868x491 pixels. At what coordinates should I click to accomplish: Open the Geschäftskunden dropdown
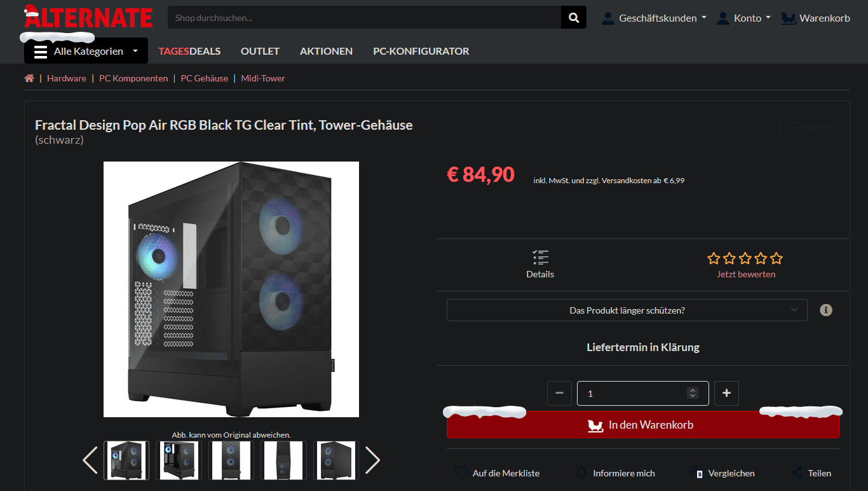click(654, 18)
